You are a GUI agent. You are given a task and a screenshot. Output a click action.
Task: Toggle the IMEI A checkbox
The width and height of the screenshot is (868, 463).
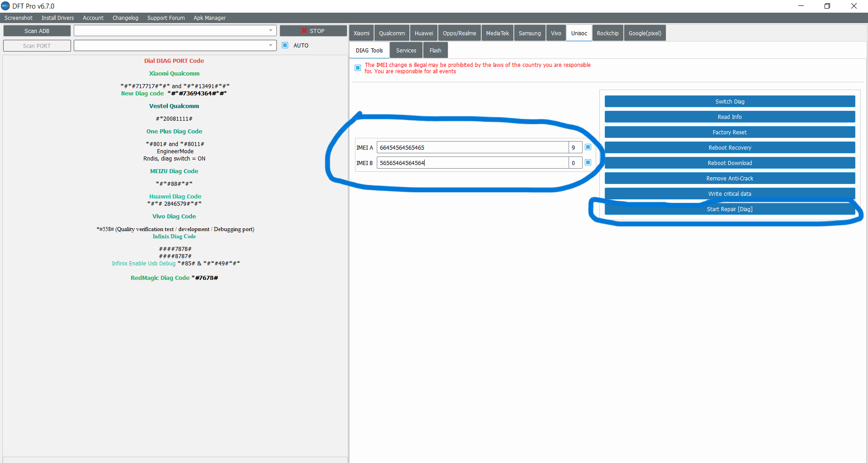[x=588, y=147]
